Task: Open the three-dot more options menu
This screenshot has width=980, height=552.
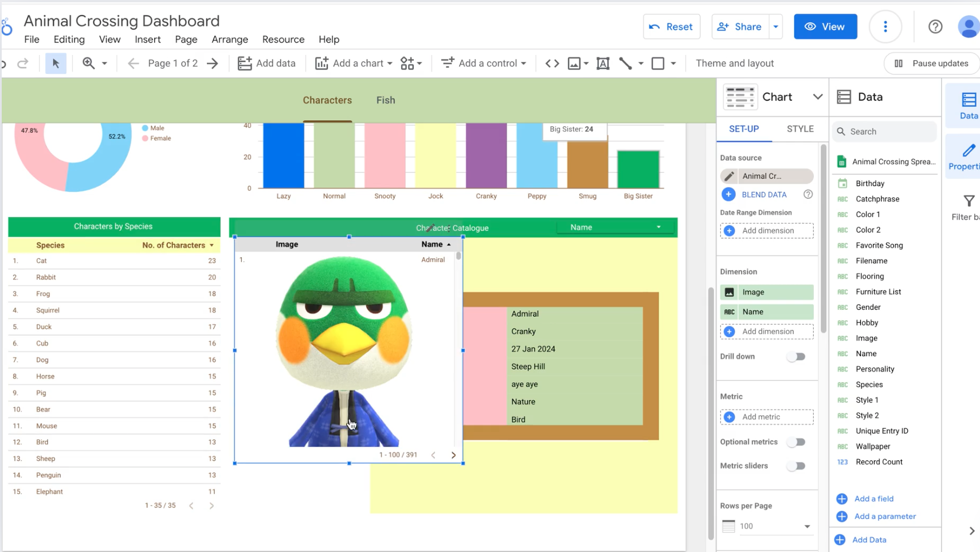Action: point(885,26)
